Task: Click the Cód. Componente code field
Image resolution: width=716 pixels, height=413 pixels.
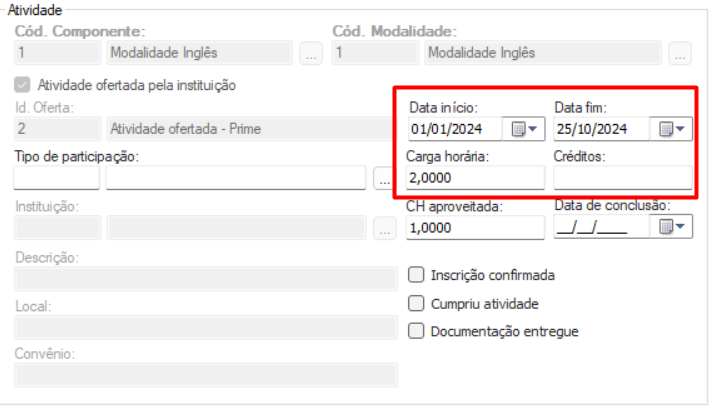Action: 56,53
